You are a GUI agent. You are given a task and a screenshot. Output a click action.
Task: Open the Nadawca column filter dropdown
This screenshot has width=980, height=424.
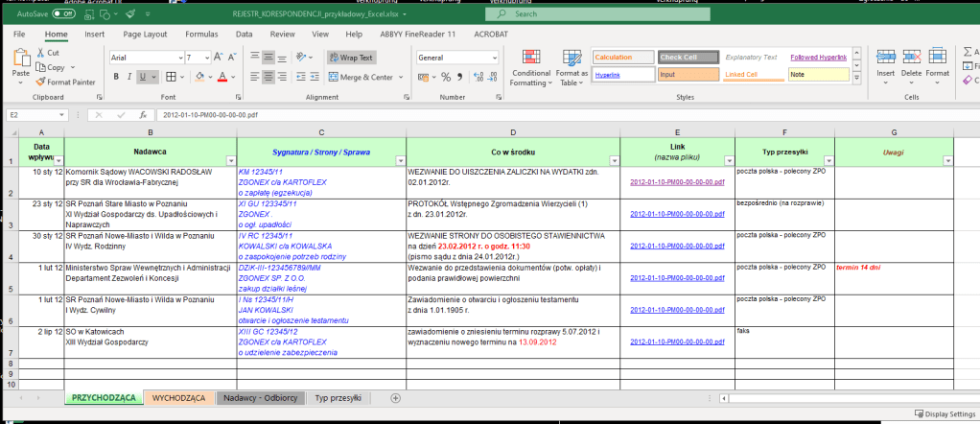click(229, 160)
